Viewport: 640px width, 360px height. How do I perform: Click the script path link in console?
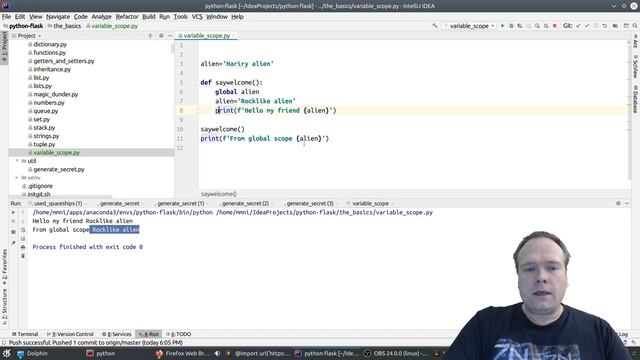click(324, 212)
